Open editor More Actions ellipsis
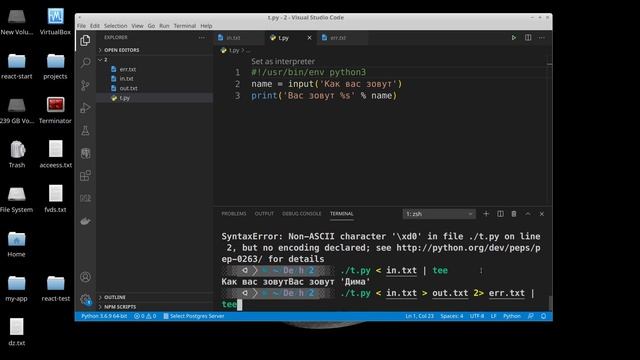Viewport: 640px width, 360px height. 542,38
